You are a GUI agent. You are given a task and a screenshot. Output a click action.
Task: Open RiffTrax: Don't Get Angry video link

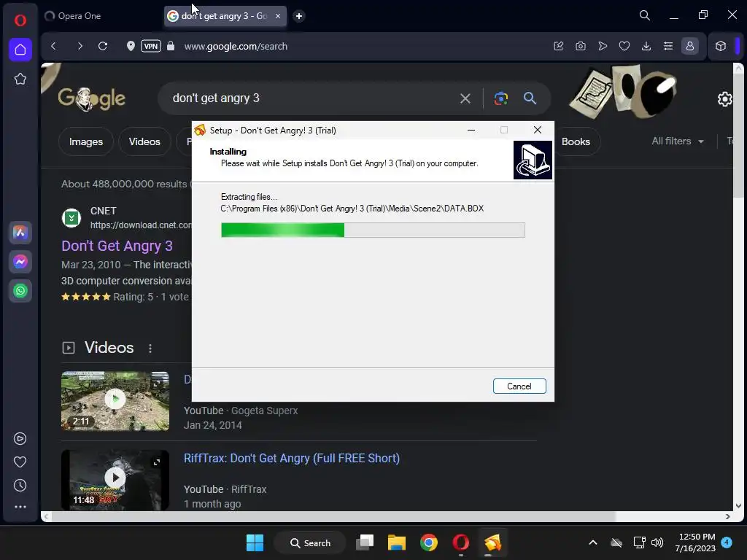pyautogui.click(x=292, y=458)
